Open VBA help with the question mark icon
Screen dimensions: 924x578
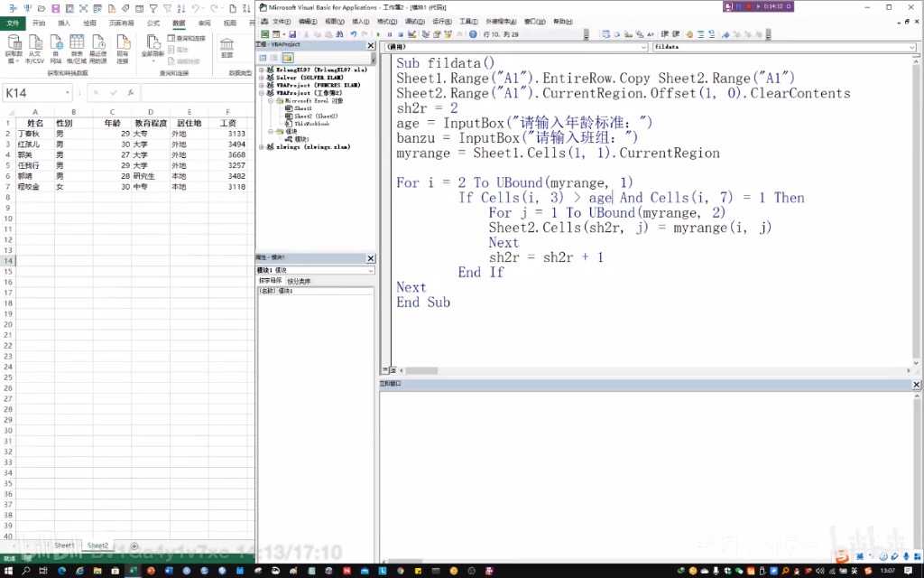(473, 34)
